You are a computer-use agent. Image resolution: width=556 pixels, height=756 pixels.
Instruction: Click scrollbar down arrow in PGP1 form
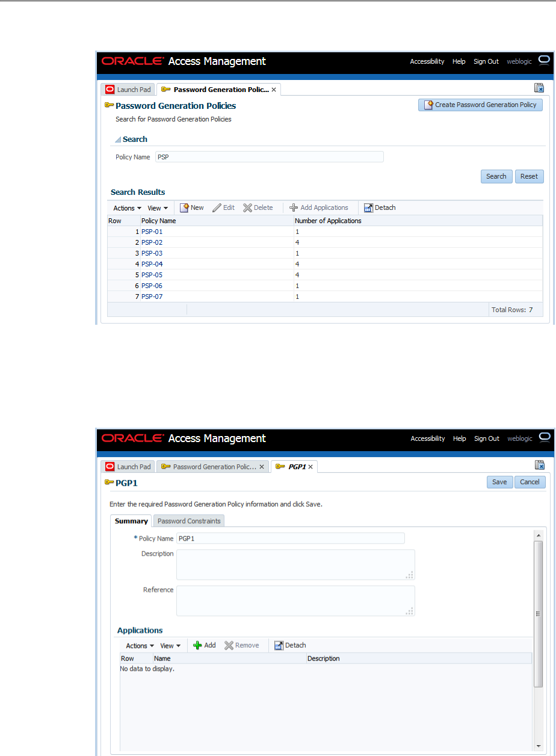539,746
